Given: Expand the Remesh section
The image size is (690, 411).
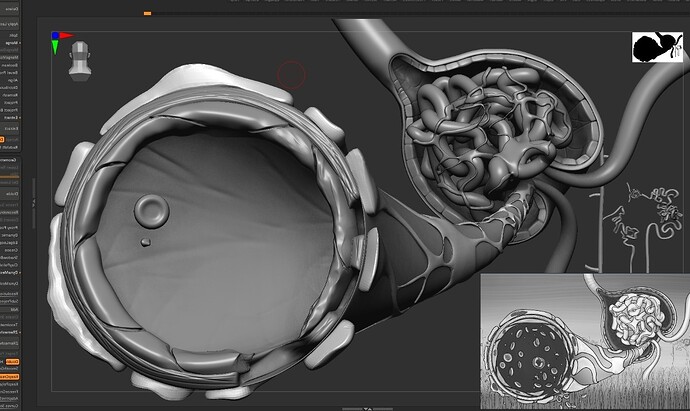Looking at the screenshot, I should click(10, 95).
